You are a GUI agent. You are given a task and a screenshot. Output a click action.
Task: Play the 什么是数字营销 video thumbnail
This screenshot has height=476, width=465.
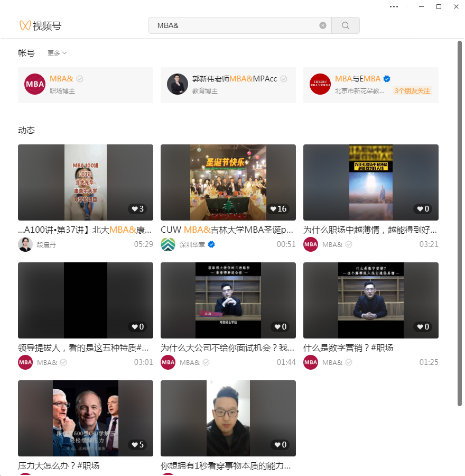(x=371, y=300)
